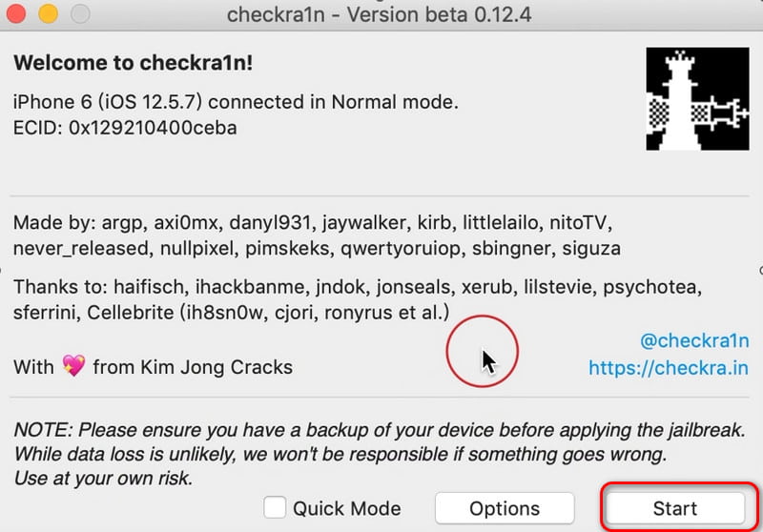Click the checkra1n chess logo image
Image resolution: width=763 pixels, height=532 pixels.
(697, 99)
